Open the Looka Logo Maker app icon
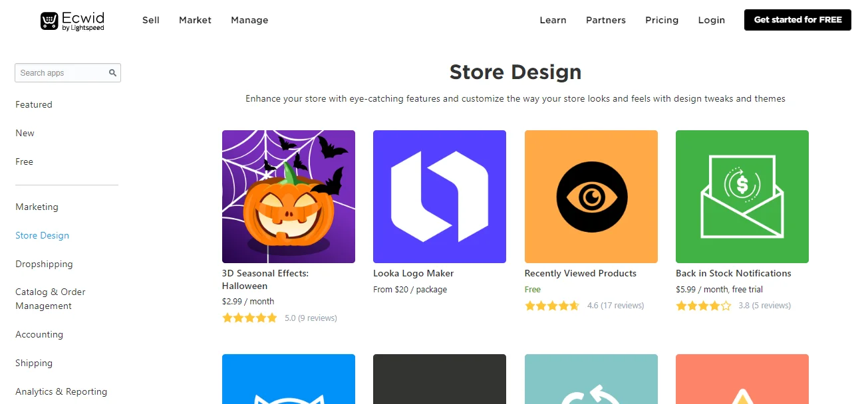868x404 pixels. [x=440, y=197]
